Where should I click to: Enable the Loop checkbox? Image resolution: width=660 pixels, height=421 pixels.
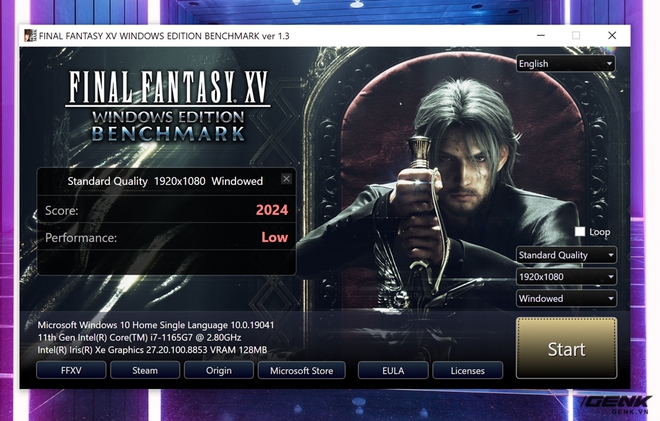[580, 232]
